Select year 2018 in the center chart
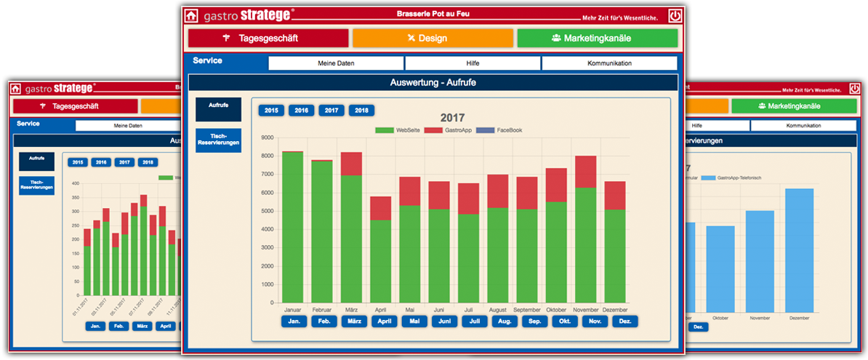The width and height of the screenshot is (868, 360). [361, 111]
